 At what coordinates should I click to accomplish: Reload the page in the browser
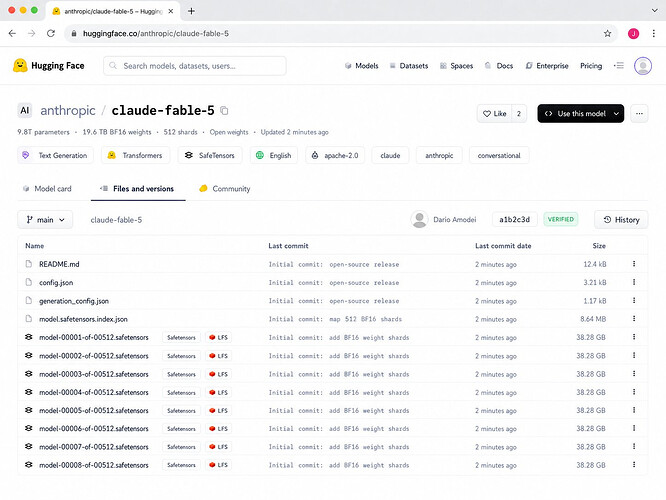pos(51,34)
